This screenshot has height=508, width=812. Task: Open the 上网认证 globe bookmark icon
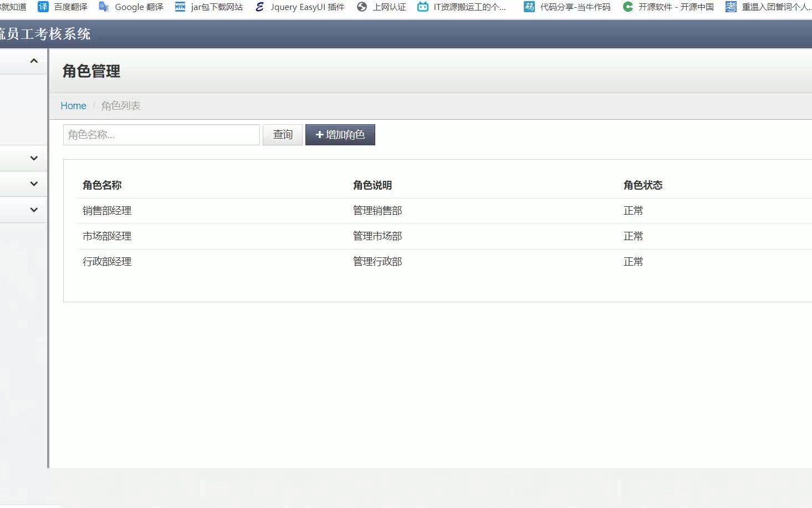tap(362, 7)
